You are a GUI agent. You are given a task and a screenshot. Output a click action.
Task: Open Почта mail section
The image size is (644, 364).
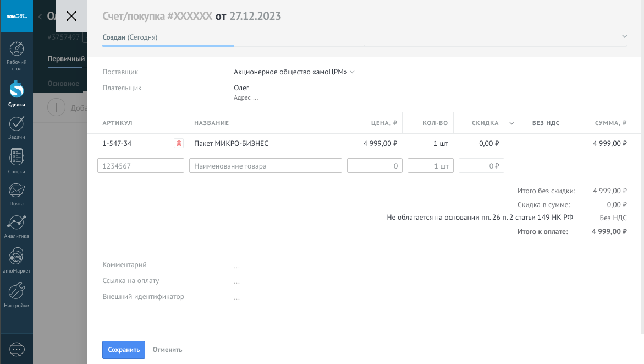pos(16,194)
